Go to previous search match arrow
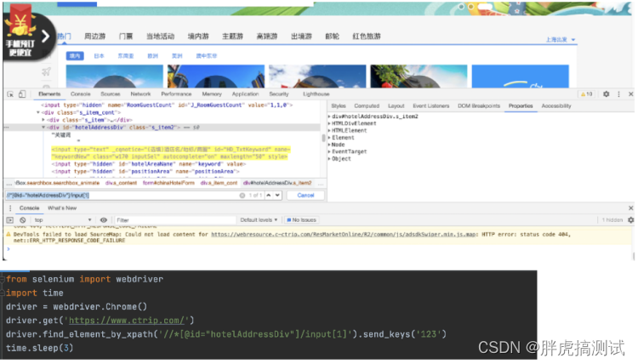 pos(269,196)
